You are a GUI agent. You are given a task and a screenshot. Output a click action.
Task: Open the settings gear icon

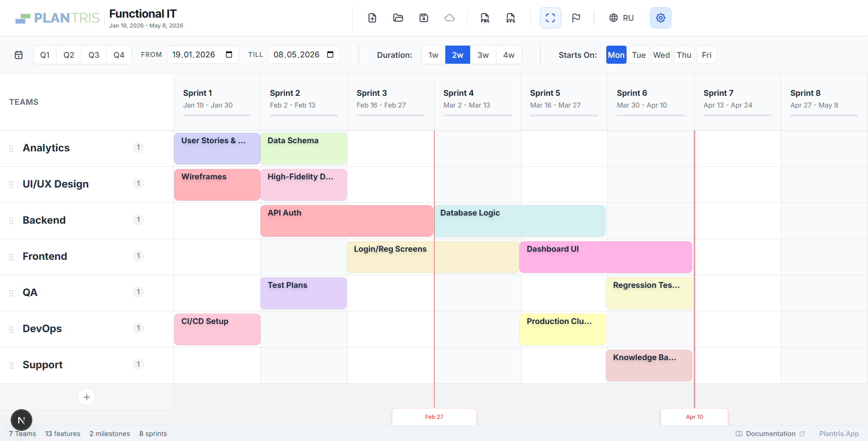click(x=660, y=18)
